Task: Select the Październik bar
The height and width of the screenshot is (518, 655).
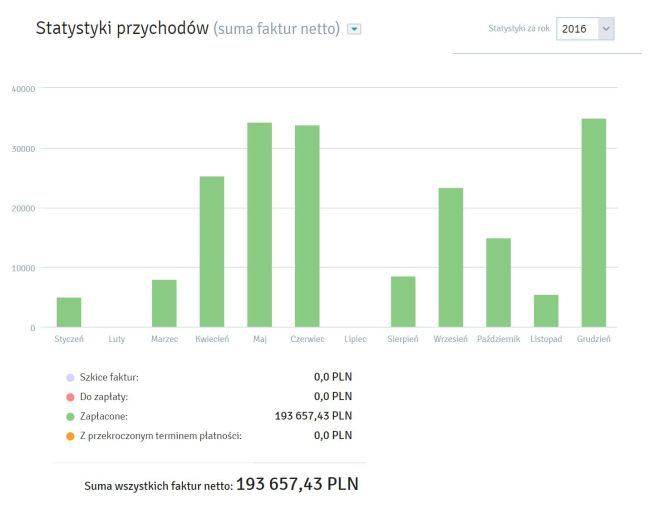Action: click(x=498, y=283)
